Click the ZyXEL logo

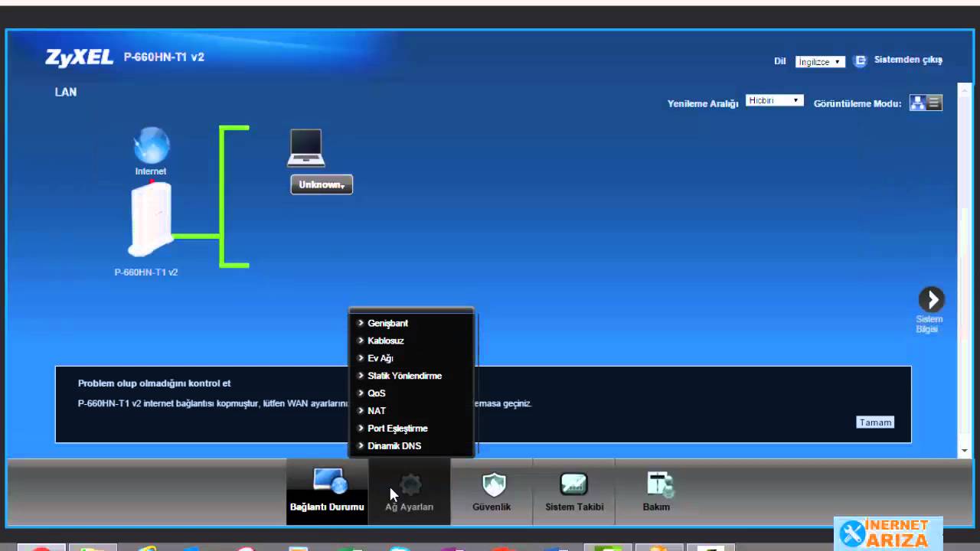click(80, 57)
